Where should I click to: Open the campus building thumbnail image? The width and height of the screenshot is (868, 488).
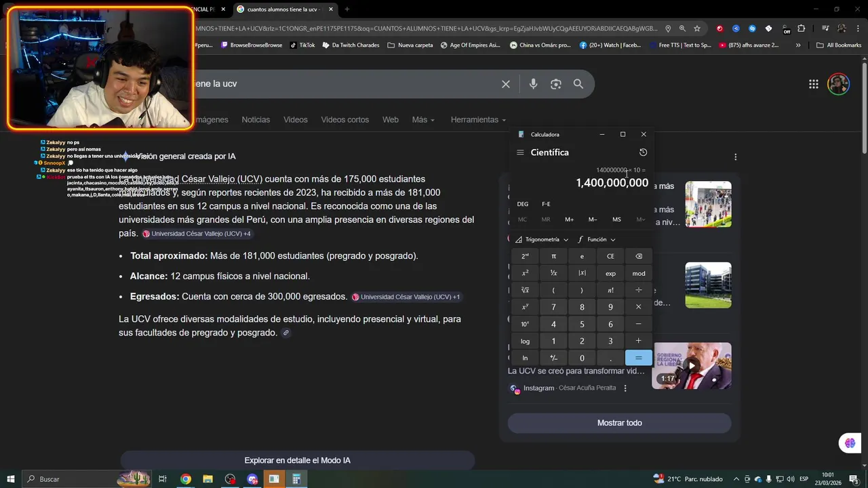coord(708,285)
